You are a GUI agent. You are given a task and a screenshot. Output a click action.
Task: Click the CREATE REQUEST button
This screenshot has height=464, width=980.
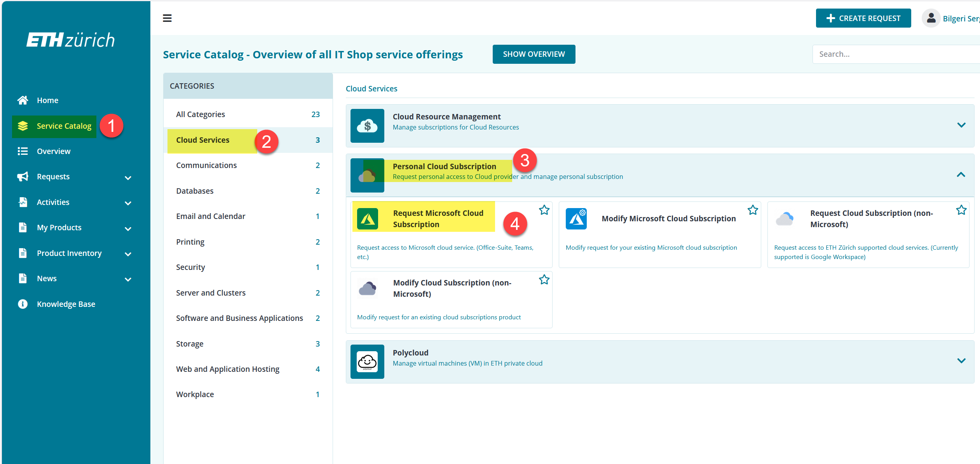863,18
